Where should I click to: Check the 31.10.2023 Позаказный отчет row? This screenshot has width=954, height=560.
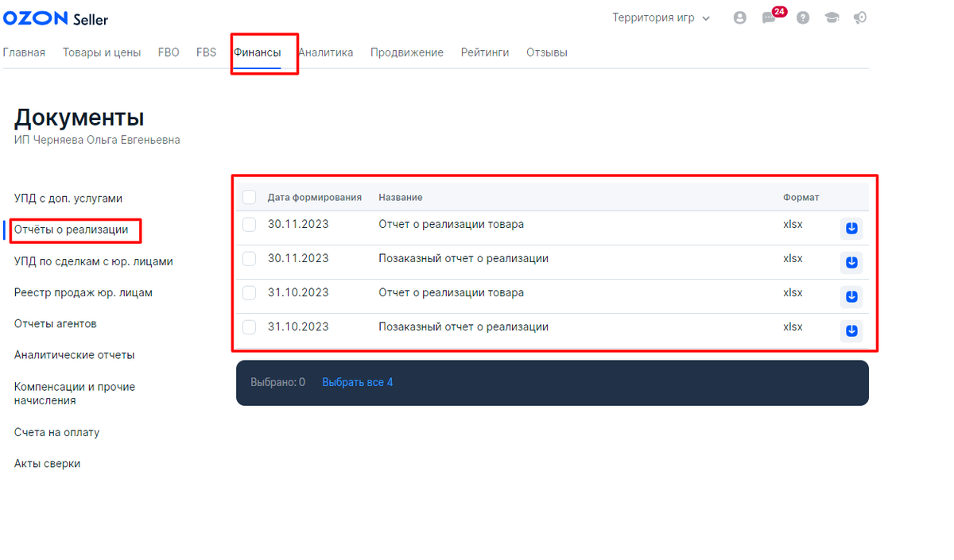[250, 327]
